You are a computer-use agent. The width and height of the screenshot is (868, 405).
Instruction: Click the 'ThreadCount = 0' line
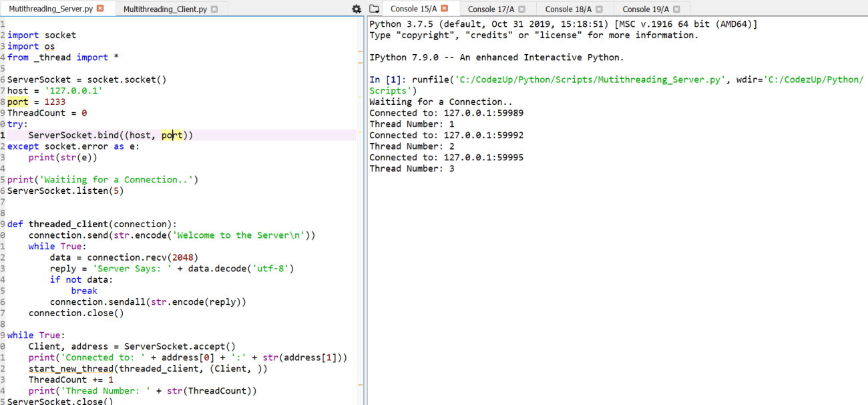coord(47,113)
